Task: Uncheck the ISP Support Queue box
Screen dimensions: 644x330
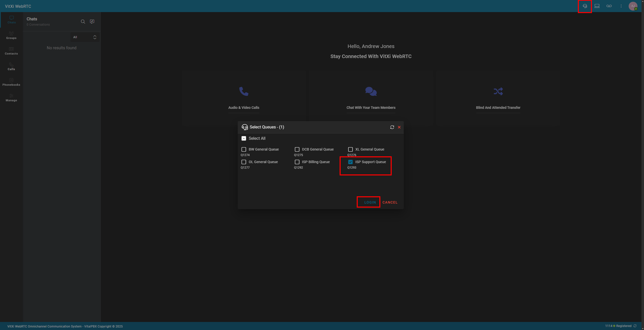Action: point(350,162)
